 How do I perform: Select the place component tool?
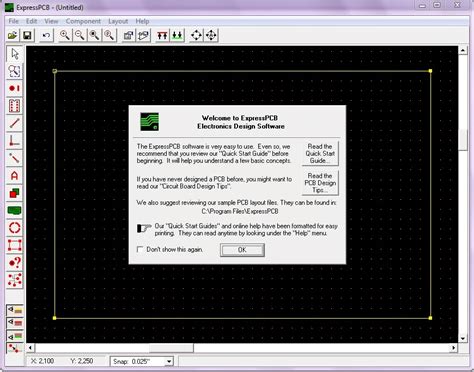tap(14, 106)
